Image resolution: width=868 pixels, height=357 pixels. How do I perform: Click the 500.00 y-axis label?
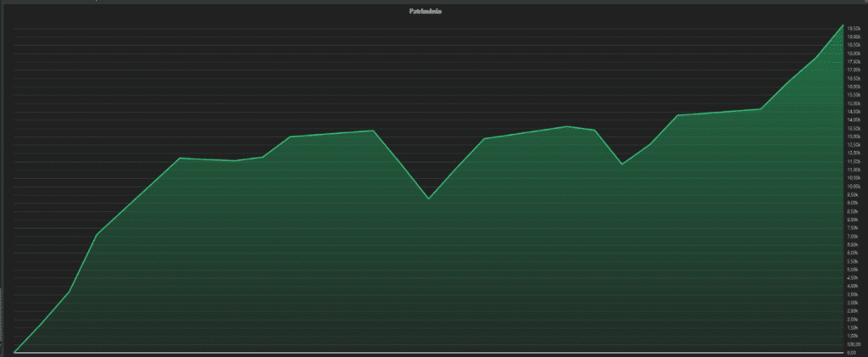853,344
